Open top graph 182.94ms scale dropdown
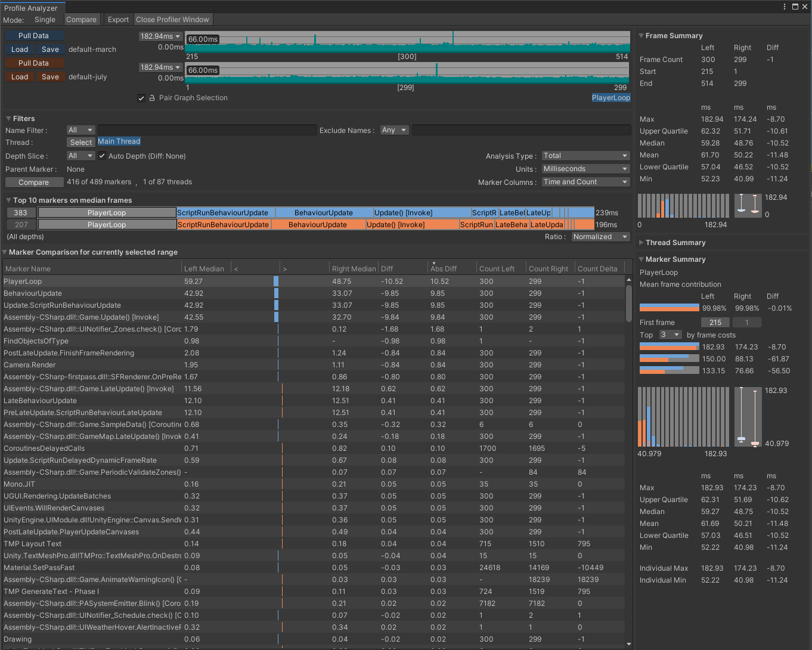 160,36
